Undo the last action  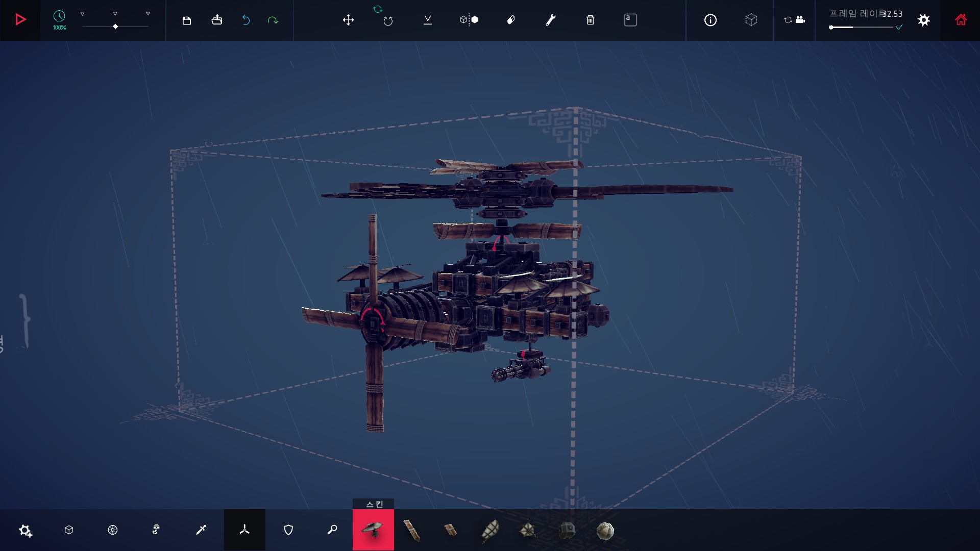[246, 20]
